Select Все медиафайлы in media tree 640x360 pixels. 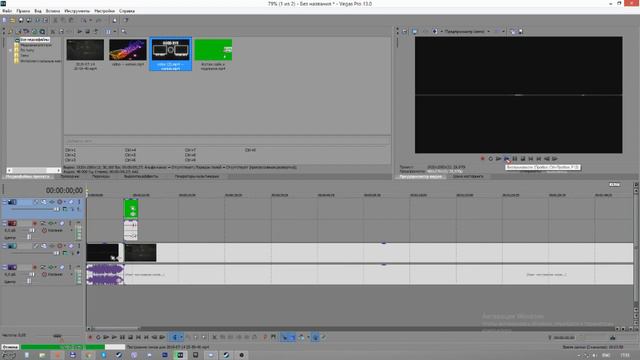35,40
